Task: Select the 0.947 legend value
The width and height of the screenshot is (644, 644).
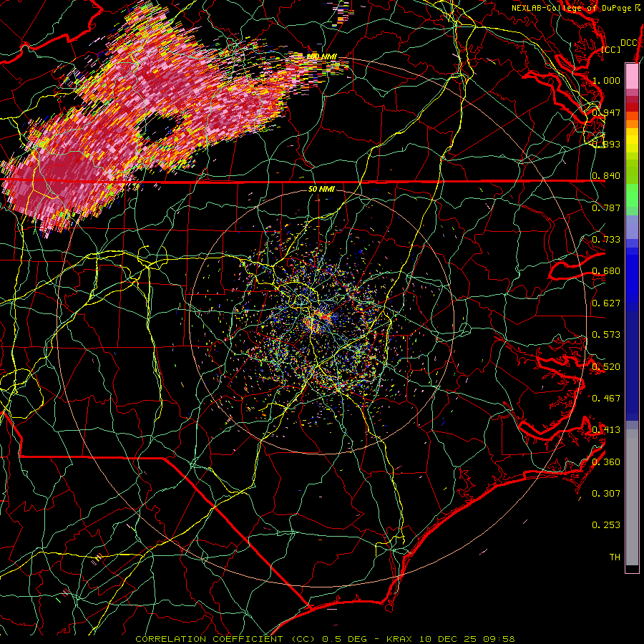Action: (606, 112)
